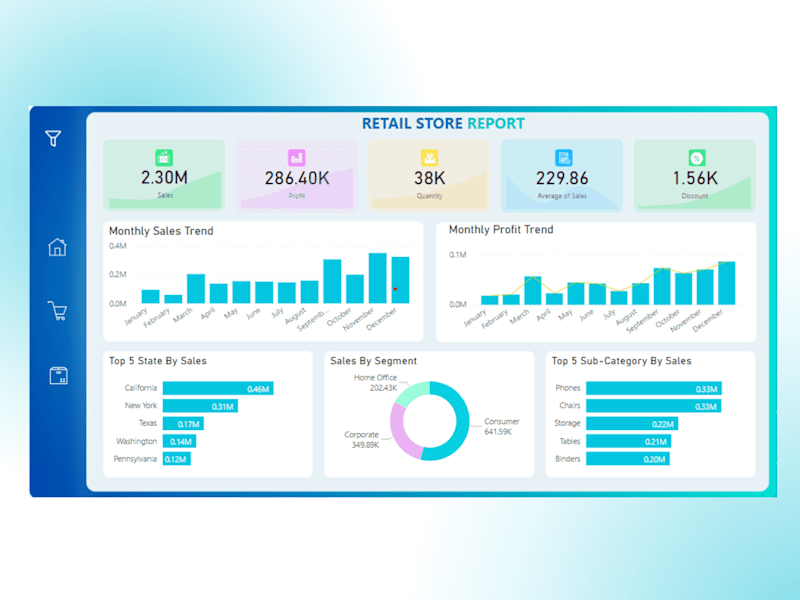800x600 pixels.
Task: Click the January bar in Monthly Profit Trend
Action: coord(490,300)
